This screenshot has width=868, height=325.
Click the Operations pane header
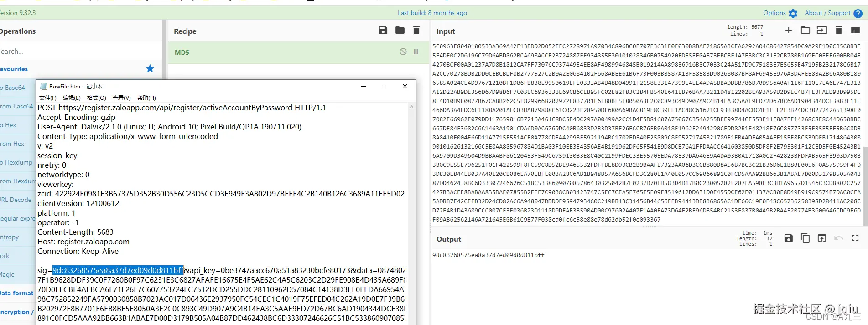81,31
